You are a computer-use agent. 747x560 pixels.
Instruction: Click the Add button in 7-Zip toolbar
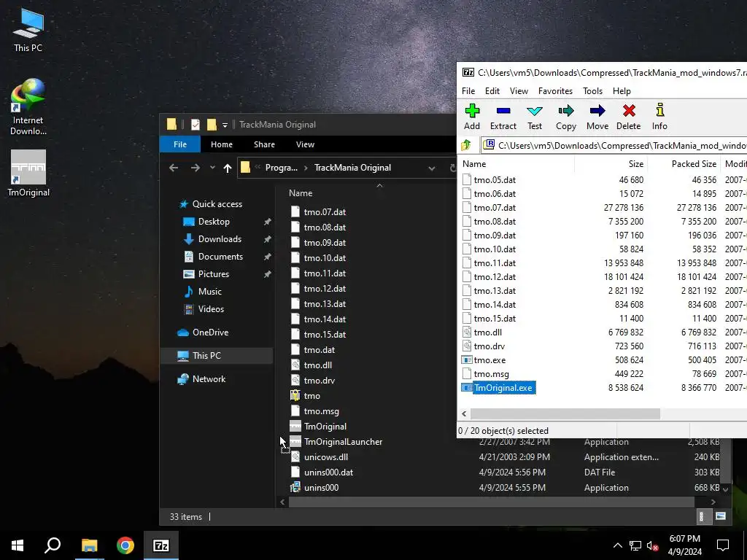tap(472, 117)
